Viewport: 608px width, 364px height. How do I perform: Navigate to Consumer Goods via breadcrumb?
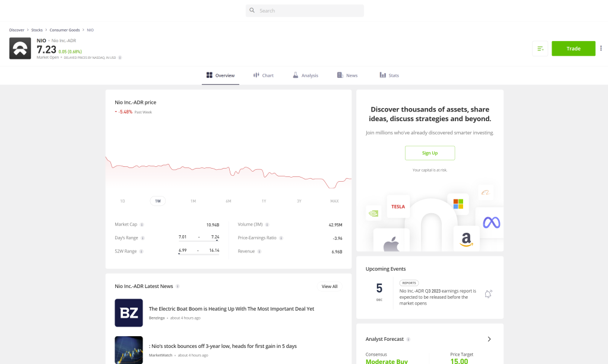[64, 30]
